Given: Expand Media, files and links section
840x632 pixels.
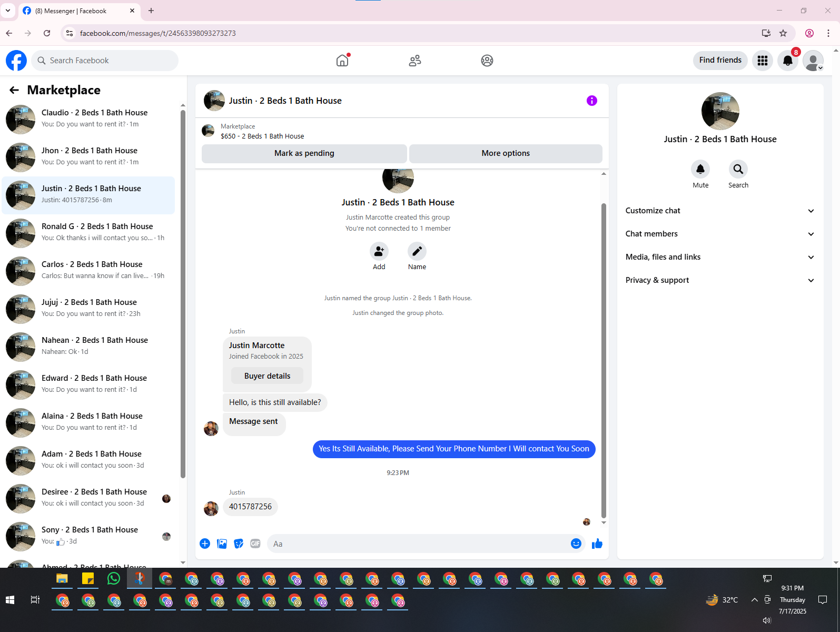Looking at the screenshot, I should tap(720, 257).
